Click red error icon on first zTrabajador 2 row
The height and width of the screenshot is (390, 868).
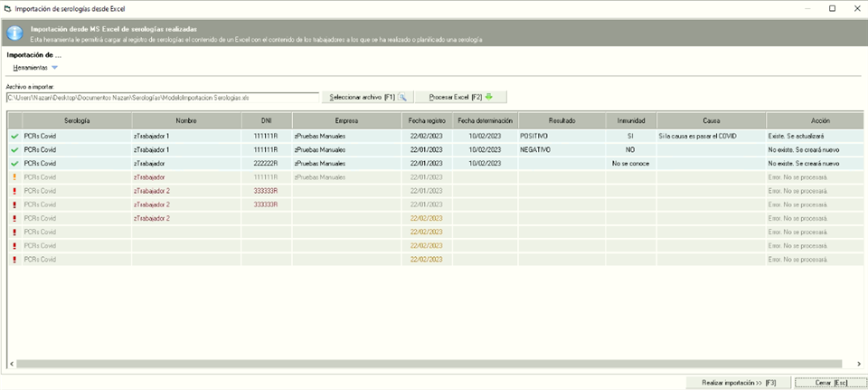coord(14,191)
